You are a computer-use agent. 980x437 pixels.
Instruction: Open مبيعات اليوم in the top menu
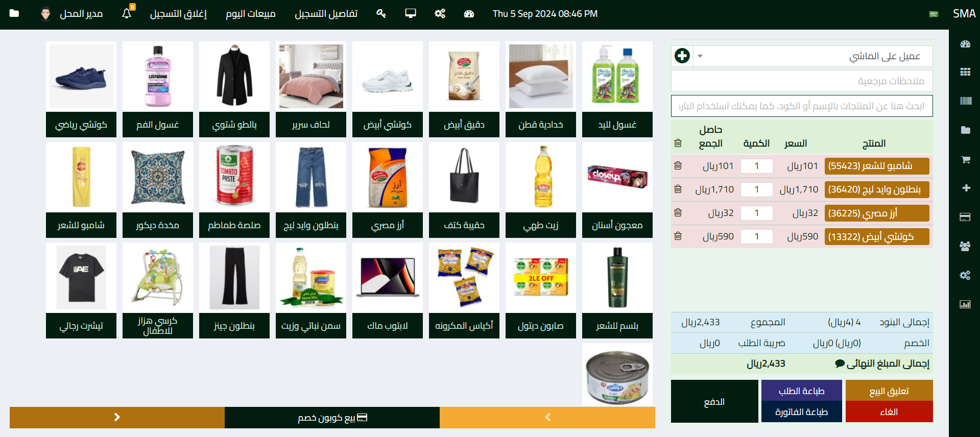(x=251, y=14)
